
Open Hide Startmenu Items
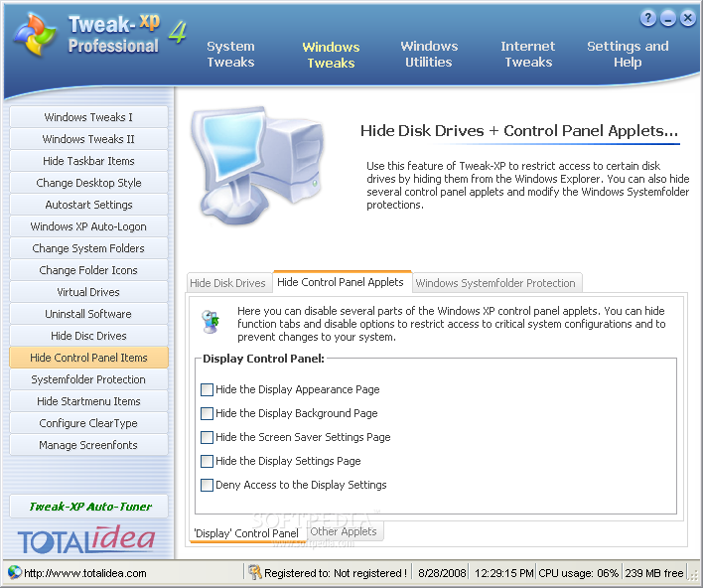pyautogui.click(x=88, y=401)
